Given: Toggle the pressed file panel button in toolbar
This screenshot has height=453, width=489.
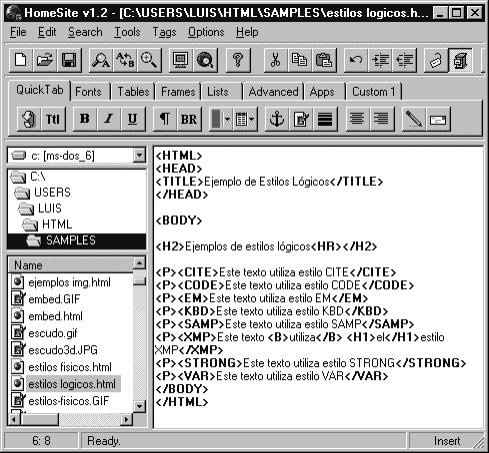Looking at the screenshot, I should 460,60.
